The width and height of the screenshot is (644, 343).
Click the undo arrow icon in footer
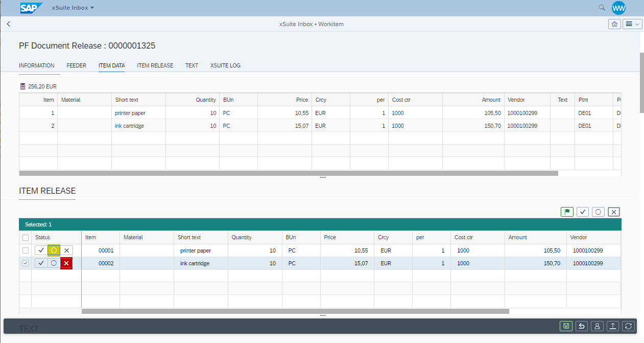581,326
